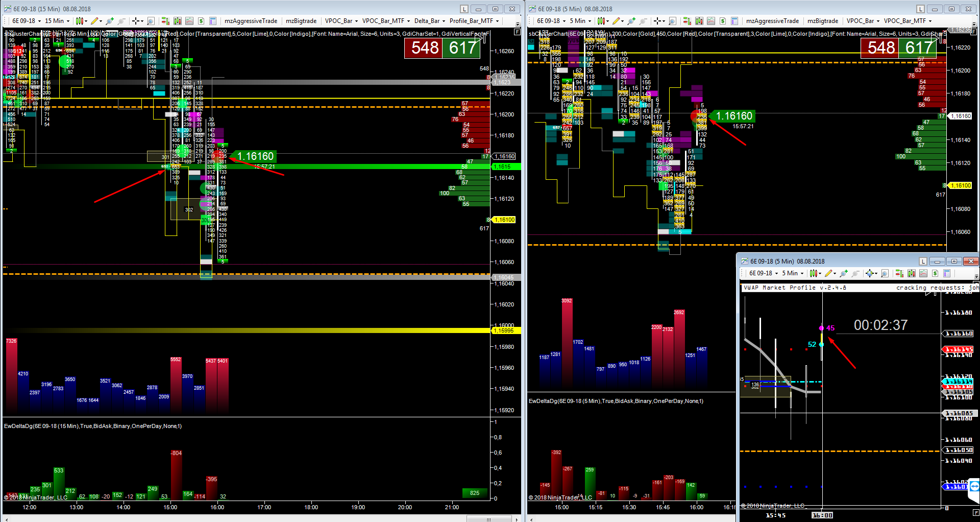Click green 617 counter in top-right chart

point(919,48)
